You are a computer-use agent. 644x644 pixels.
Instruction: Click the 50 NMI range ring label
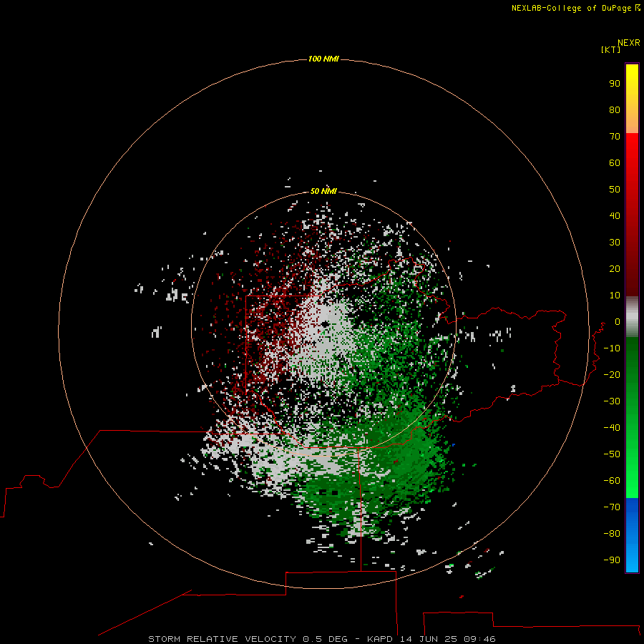323,191
